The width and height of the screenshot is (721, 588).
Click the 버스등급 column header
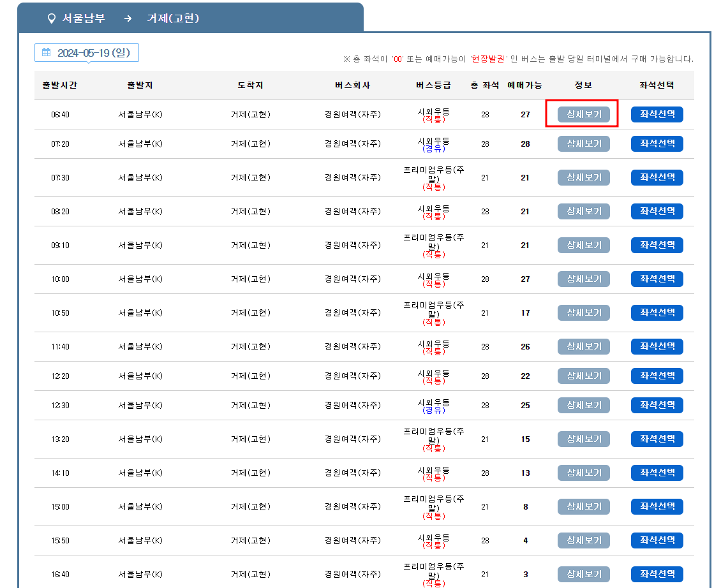tap(433, 85)
